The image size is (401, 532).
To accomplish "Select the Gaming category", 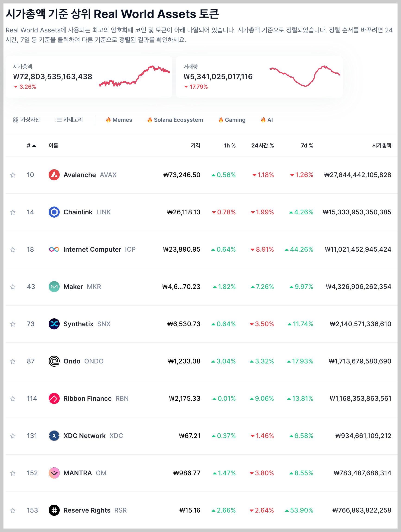I will [232, 120].
